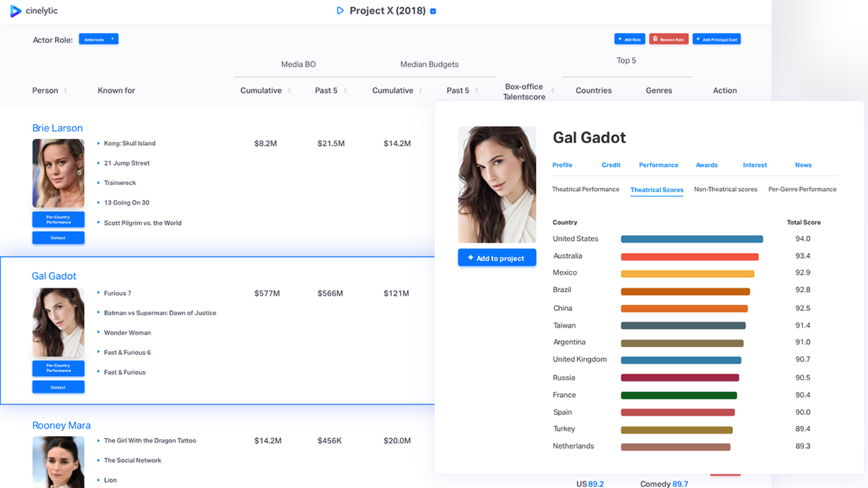The width and height of the screenshot is (868, 488).
Task: Select Wonder Woman film entry
Action: point(127,333)
